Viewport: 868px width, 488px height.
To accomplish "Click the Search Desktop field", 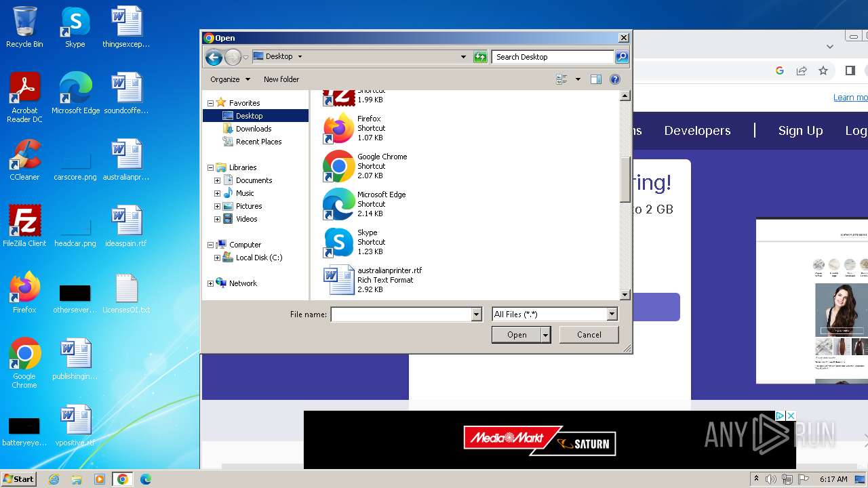I will tap(553, 57).
